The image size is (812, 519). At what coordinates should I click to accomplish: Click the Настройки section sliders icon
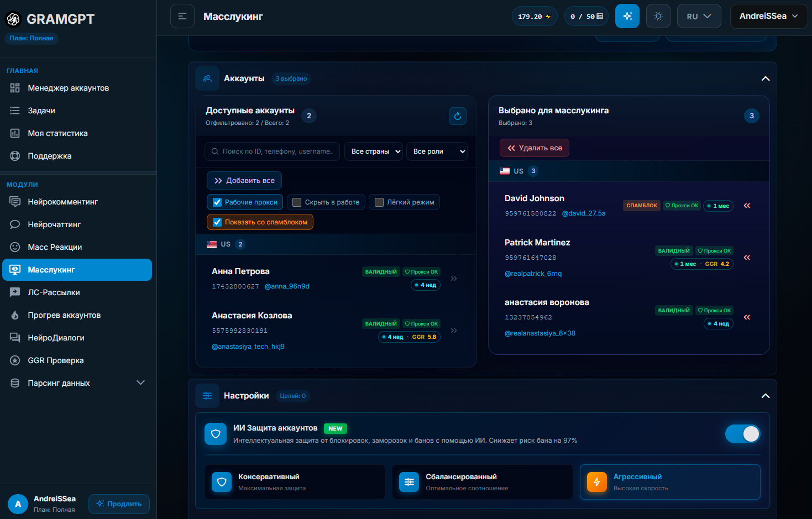207,396
